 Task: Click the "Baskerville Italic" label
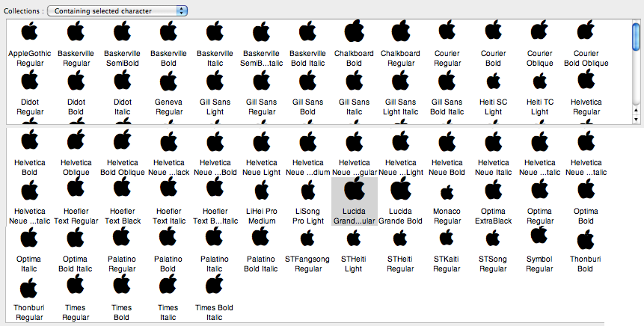(215, 58)
